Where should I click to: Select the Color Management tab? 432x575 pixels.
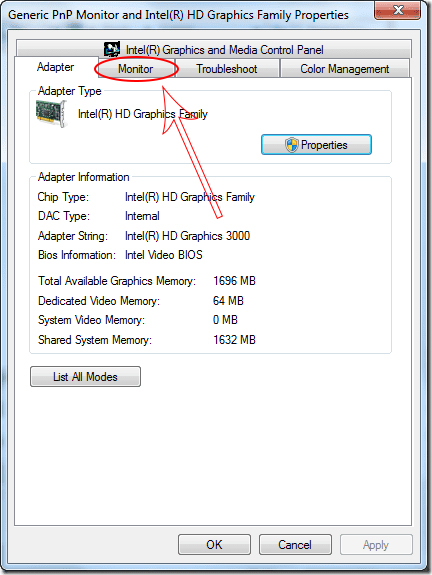click(345, 69)
